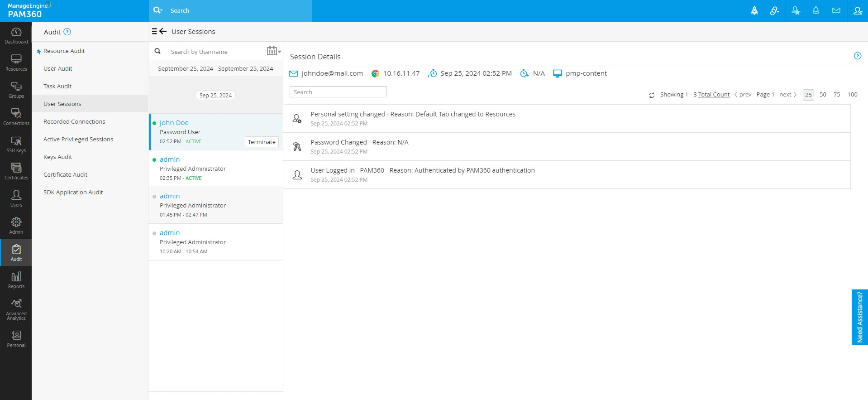Open Advanced Analytics in the sidebar
This screenshot has height=400, width=868.
tap(16, 309)
